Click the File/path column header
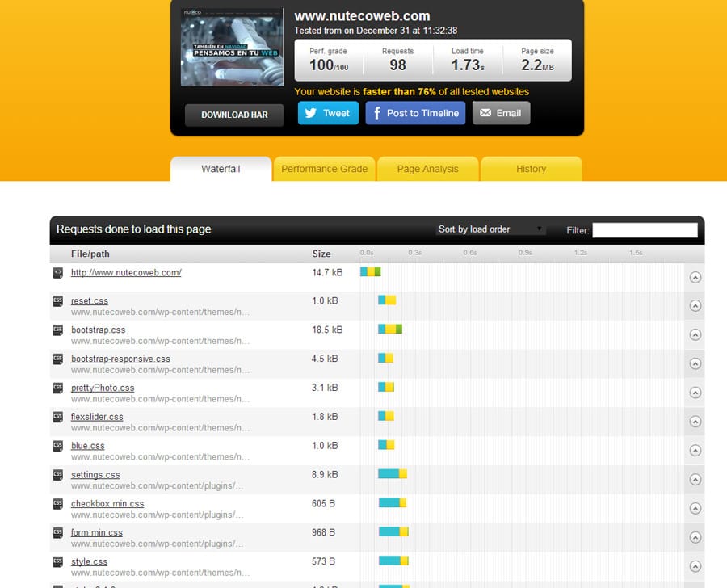 click(90, 254)
